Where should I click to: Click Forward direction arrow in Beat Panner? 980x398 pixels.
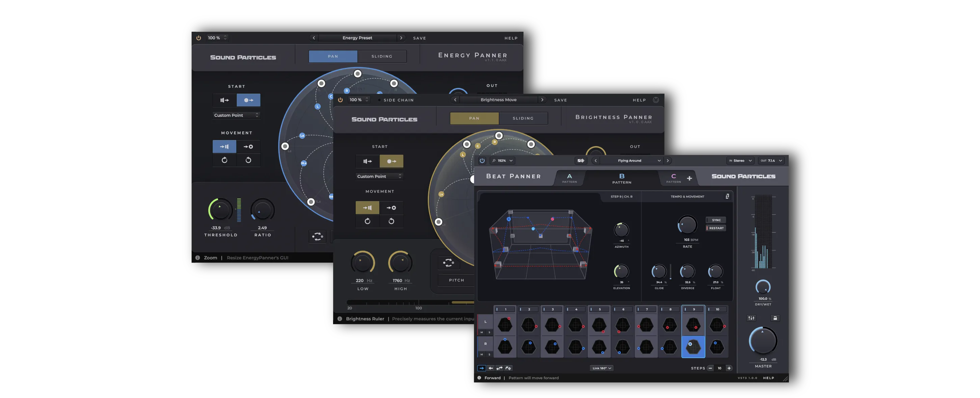[482, 368]
